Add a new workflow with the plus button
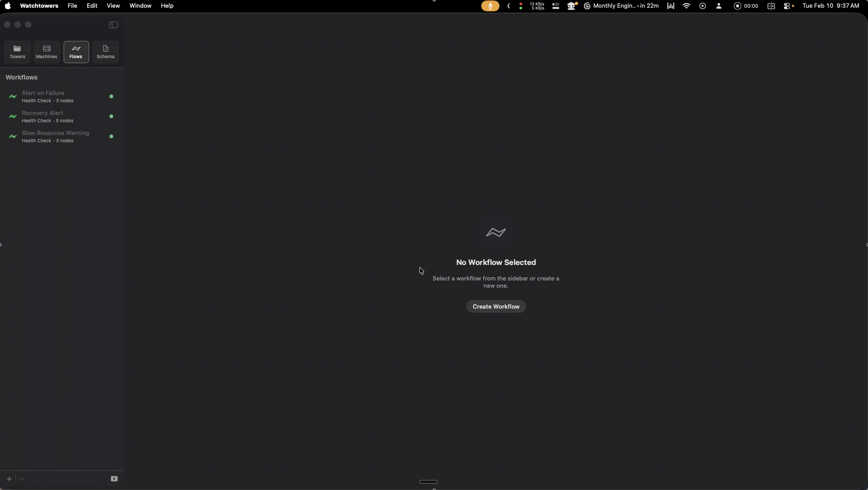Viewport: 868px width, 490px height. click(x=9, y=478)
